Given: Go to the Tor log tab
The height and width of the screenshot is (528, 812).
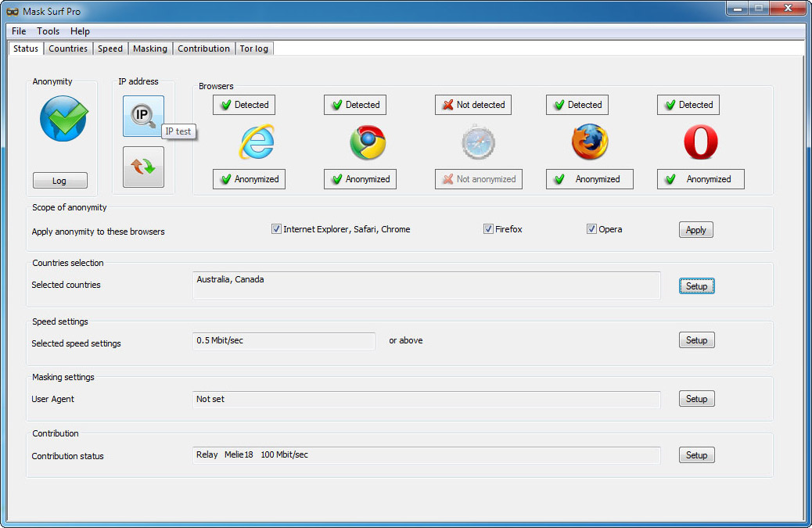Looking at the screenshot, I should (x=253, y=48).
